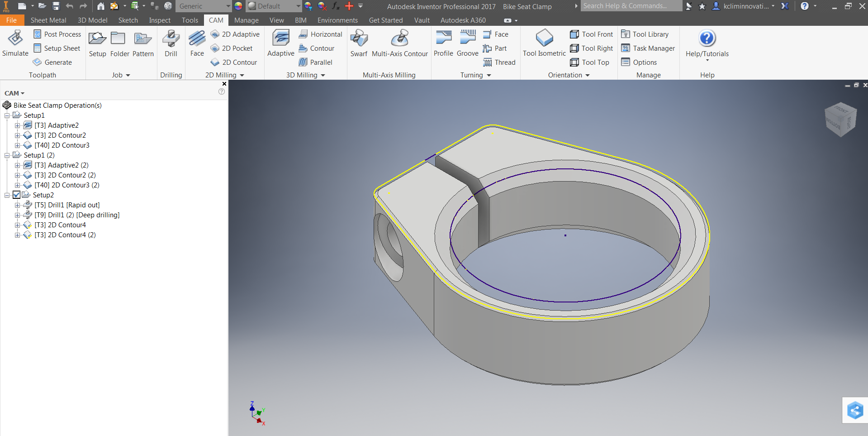Select the Swarf operation
The width and height of the screenshot is (868, 436).
(359, 43)
